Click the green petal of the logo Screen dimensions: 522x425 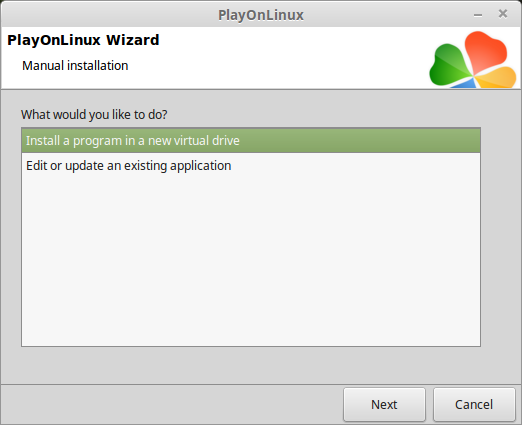coord(449,65)
